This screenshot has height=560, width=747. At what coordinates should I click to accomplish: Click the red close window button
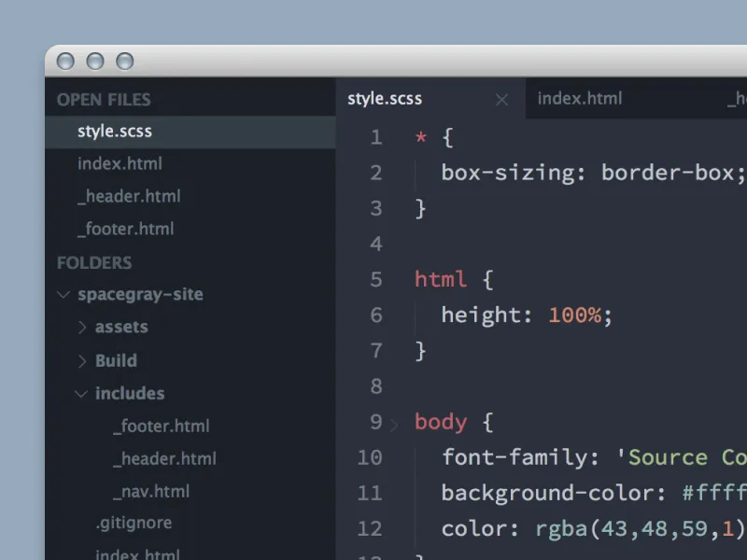(x=65, y=62)
